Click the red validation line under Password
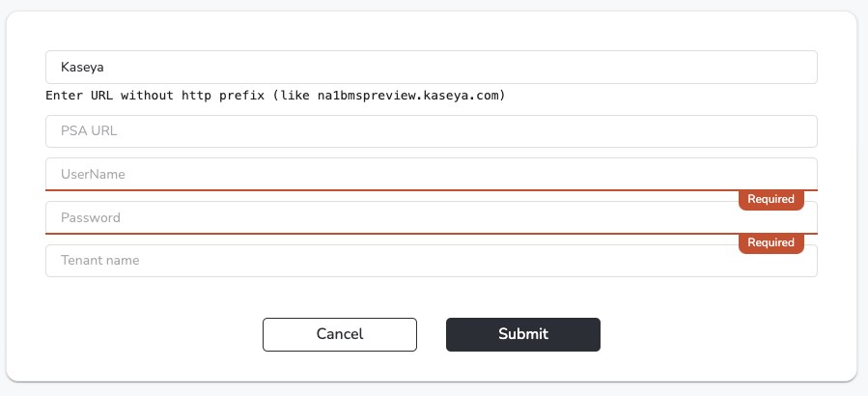The width and height of the screenshot is (868, 396). 432,233
